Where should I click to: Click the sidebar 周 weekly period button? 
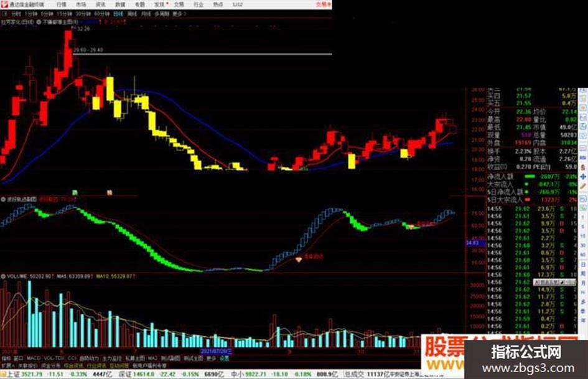583,274
